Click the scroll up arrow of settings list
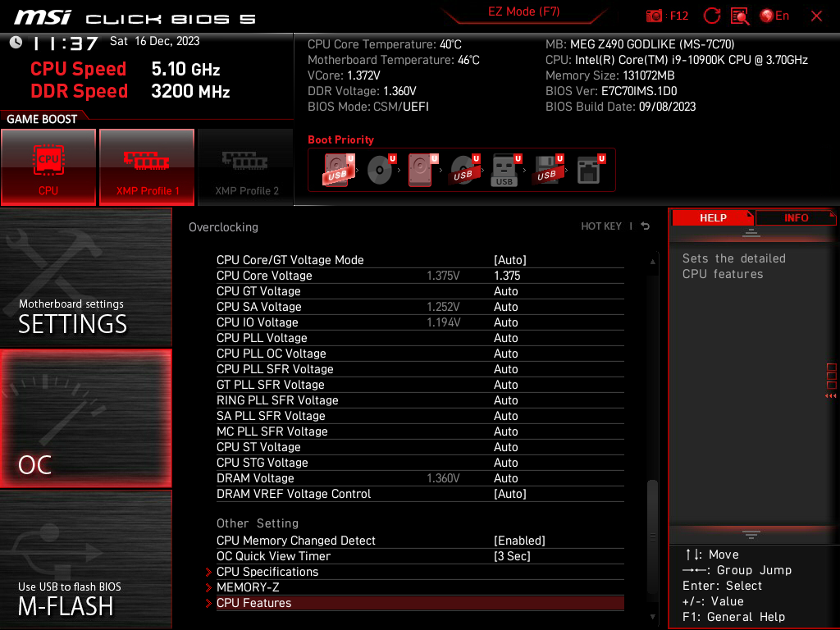 (x=652, y=262)
